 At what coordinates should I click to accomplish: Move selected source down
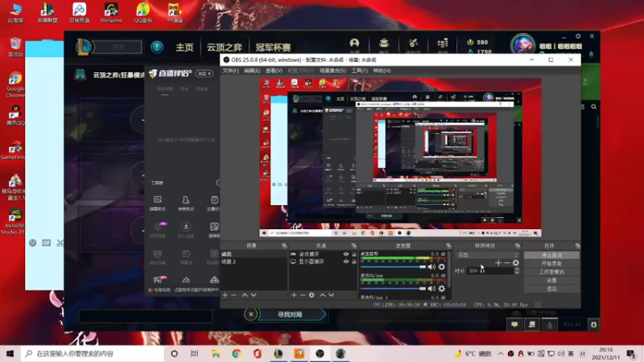click(x=331, y=295)
